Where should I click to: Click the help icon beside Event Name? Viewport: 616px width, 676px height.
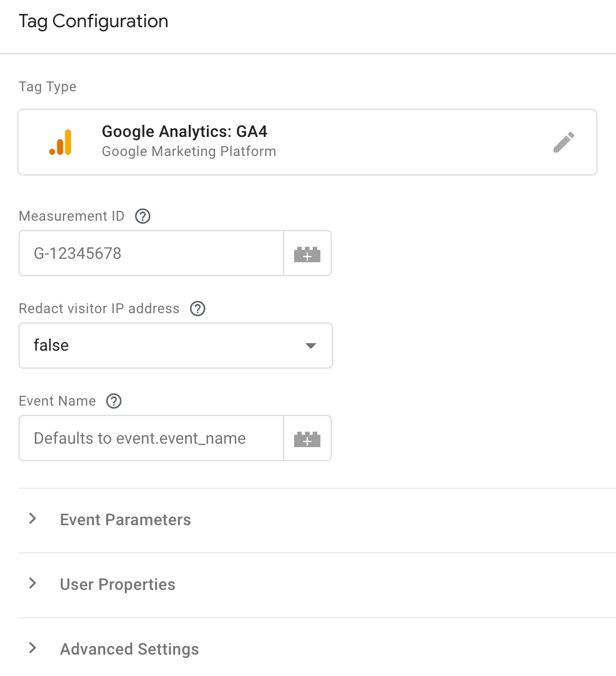point(114,401)
